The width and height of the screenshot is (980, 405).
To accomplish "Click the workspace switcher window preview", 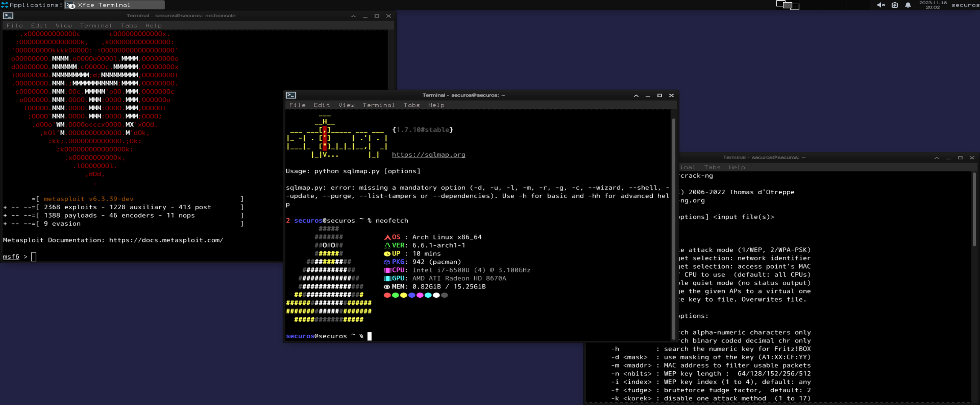I will (787, 5).
